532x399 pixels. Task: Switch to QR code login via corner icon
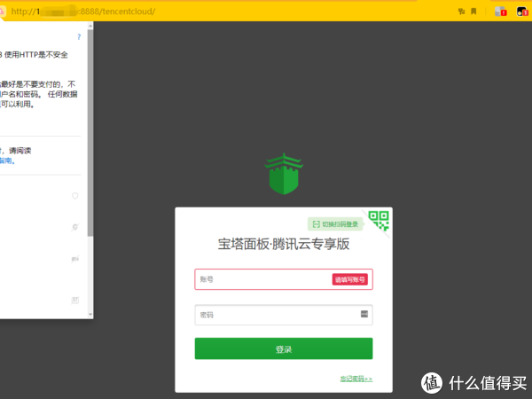click(379, 220)
